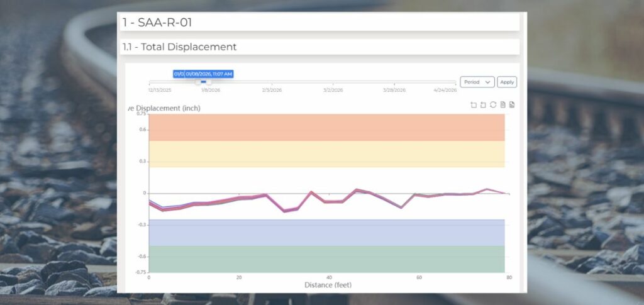The width and height of the screenshot is (644, 305).
Task: Click the 4/24/2026 date label on the timeline
Action: (x=445, y=91)
